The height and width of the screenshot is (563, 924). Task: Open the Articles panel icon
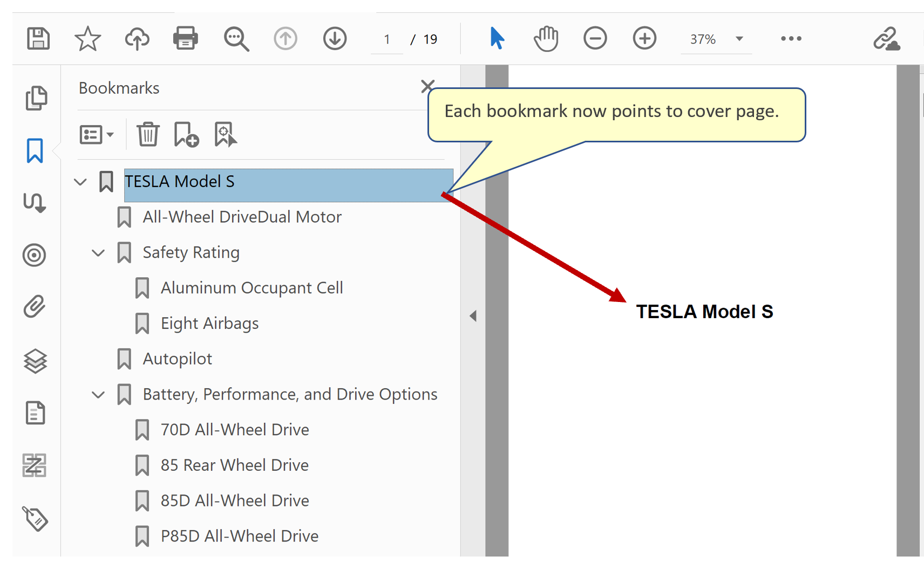pyautogui.click(x=35, y=203)
